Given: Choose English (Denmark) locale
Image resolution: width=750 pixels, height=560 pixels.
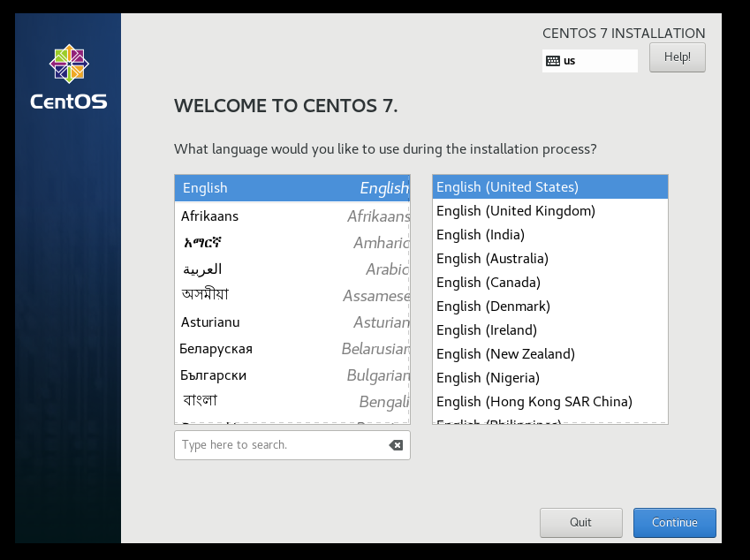Looking at the screenshot, I should coord(550,306).
